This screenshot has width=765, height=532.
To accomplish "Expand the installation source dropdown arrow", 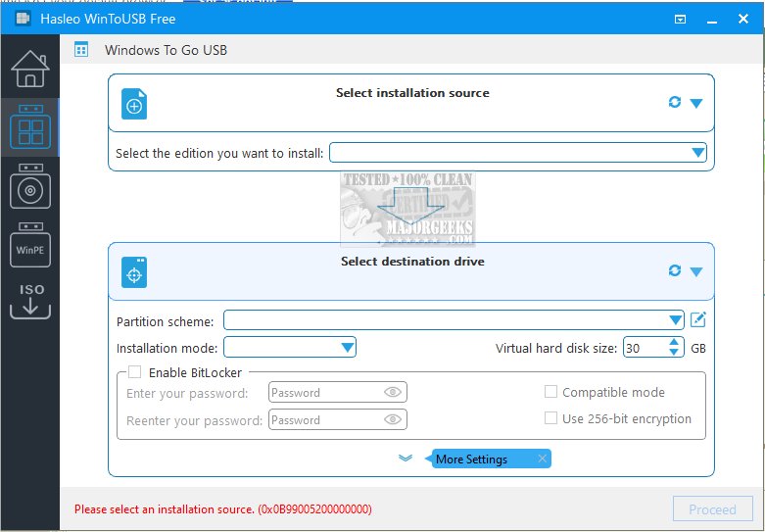I will coord(696,103).
